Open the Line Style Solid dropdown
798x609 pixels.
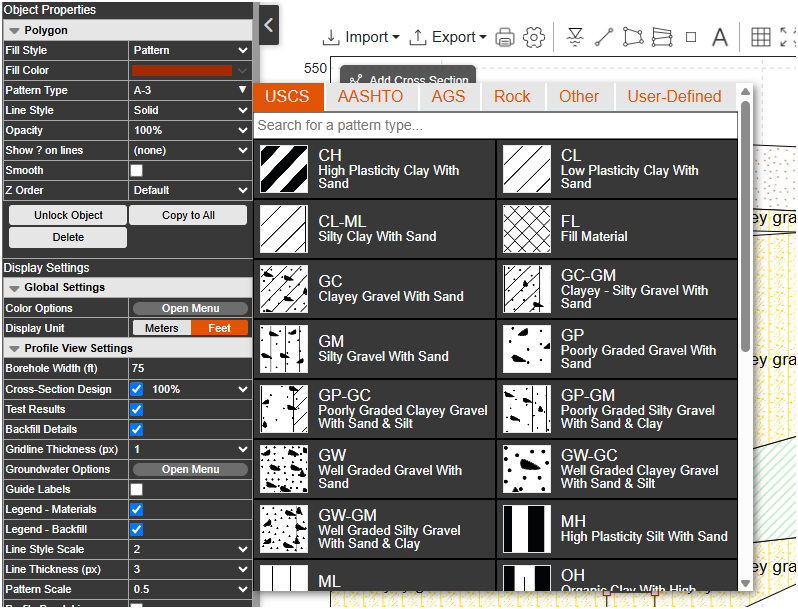click(x=190, y=110)
